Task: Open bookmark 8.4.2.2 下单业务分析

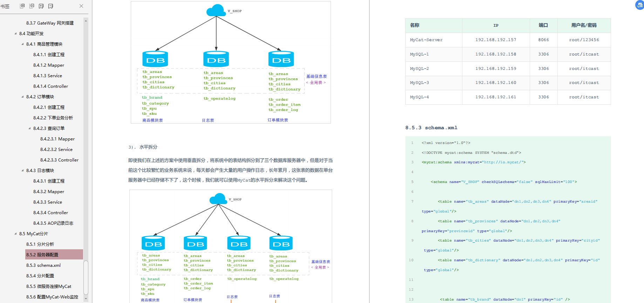Action: [x=53, y=118]
